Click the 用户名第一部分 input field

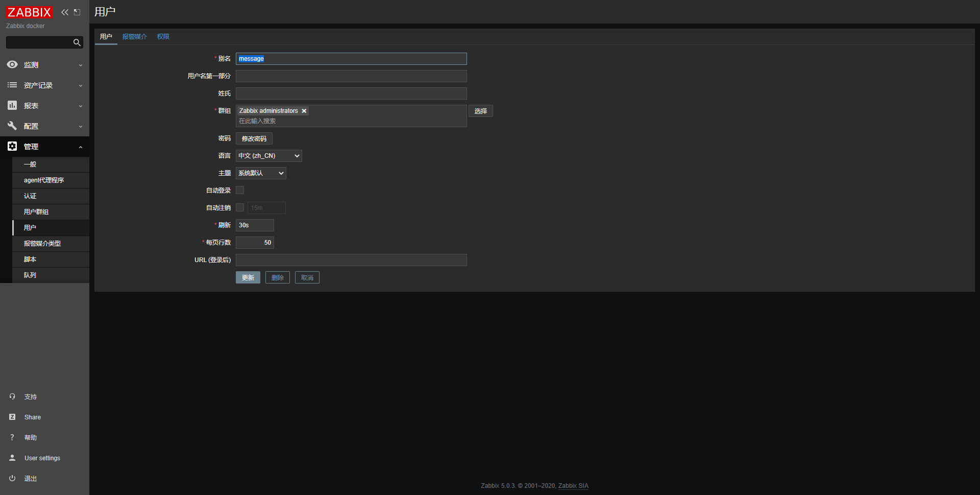click(x=351, y=76)
